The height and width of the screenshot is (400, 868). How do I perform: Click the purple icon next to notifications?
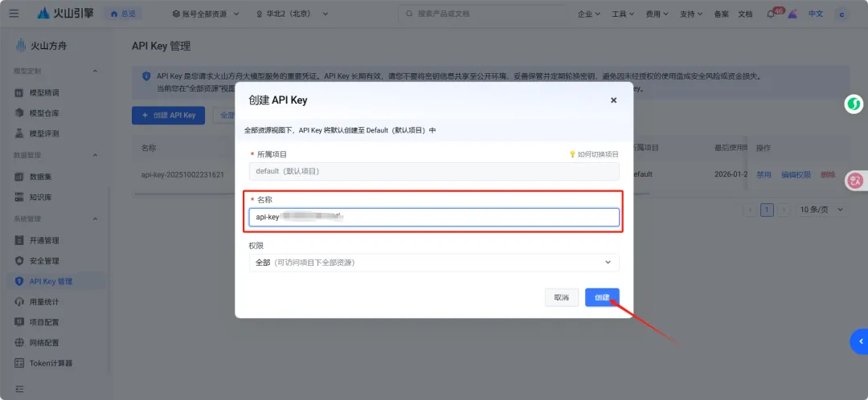tap(793, 14)
